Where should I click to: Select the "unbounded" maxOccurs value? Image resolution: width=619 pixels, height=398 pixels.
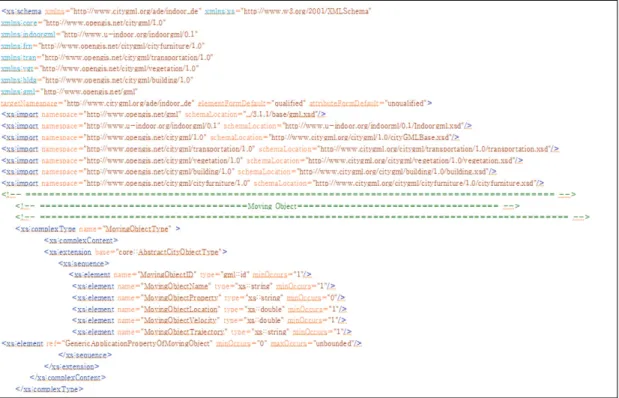pyautogui.click(x=332, y=344)
